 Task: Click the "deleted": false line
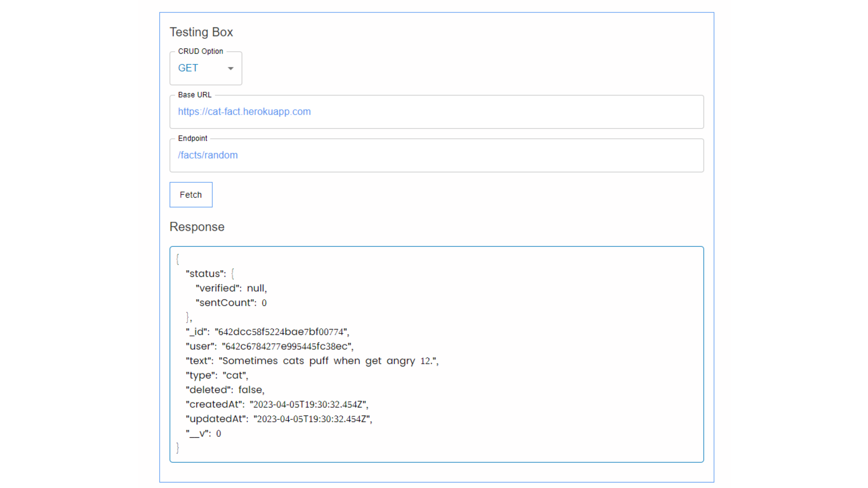225,390
